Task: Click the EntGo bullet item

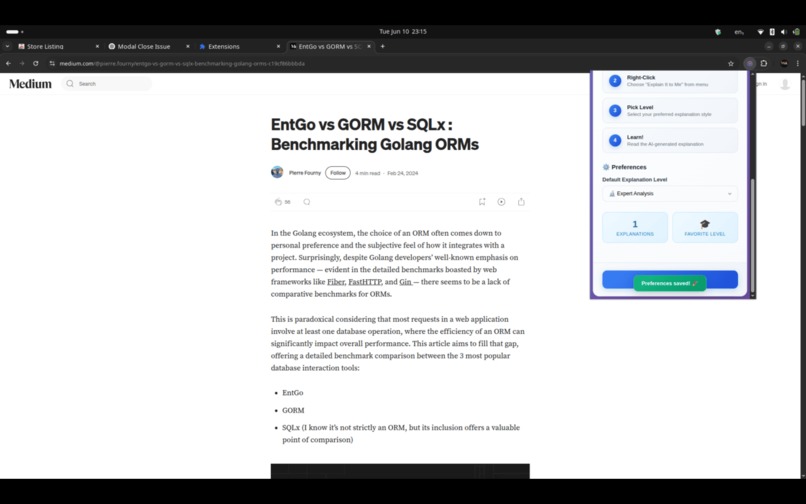Action: click(292, 392)
